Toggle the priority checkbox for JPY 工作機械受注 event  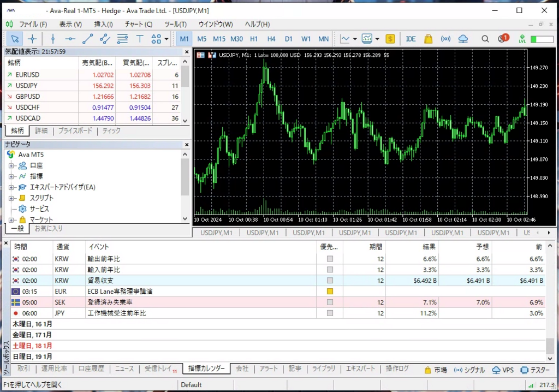coord(330,313)
